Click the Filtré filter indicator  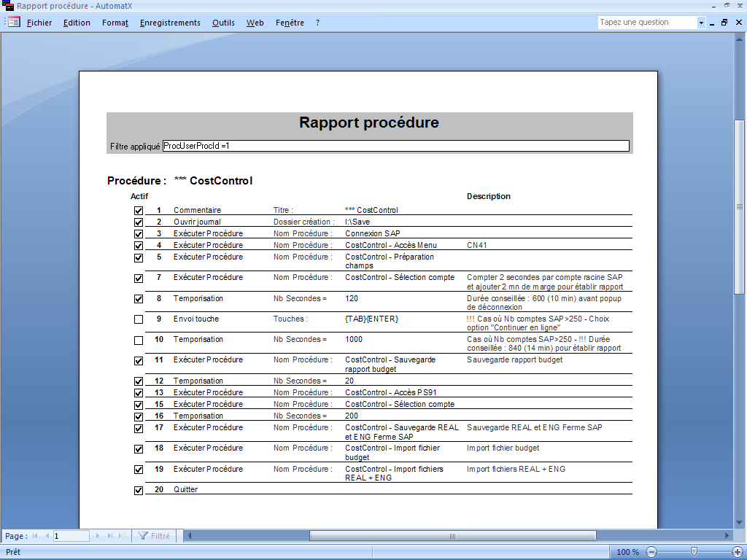154,536
